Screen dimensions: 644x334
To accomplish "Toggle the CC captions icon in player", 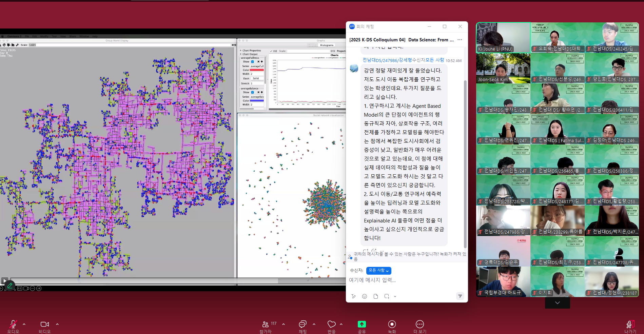I will point(20,288).
